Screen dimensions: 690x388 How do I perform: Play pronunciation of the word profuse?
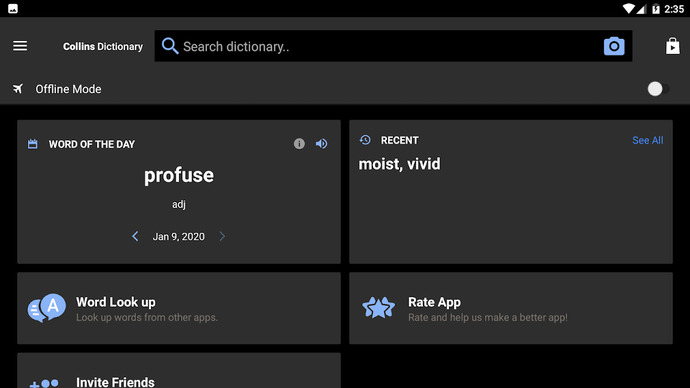click(x=321, y=144)
